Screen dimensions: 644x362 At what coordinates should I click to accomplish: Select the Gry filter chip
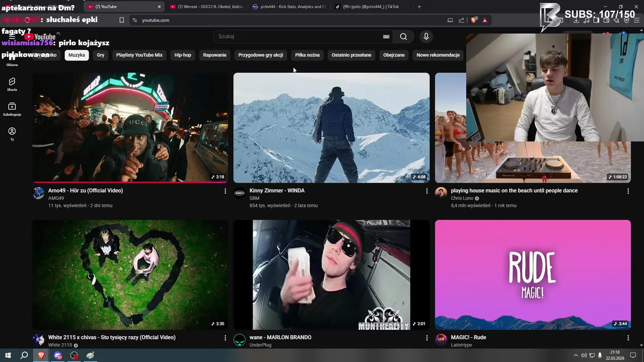click(x=101, y=55)
